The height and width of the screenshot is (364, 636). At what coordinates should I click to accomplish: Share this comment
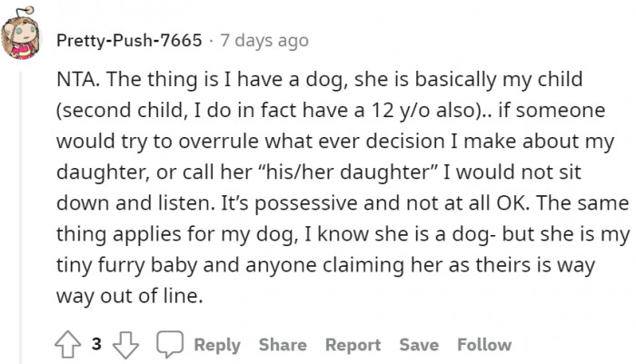click(x=283, y=345)
